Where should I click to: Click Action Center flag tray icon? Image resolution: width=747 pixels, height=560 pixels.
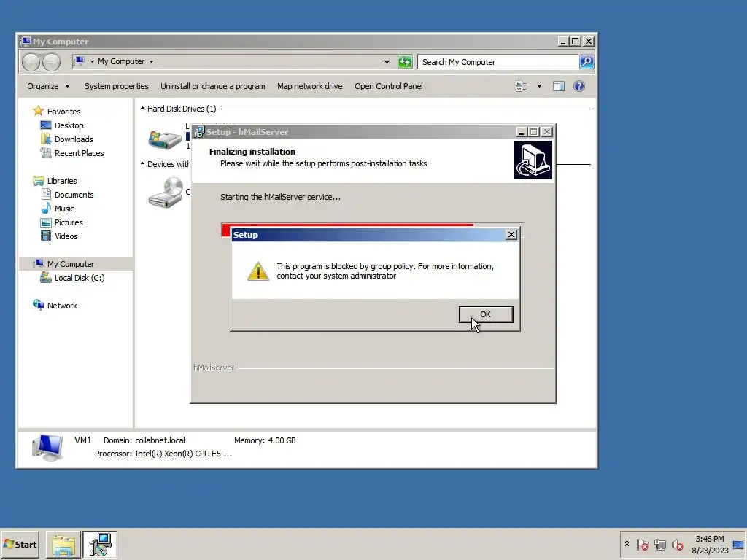pyautogui.click(x=642, y=544)
